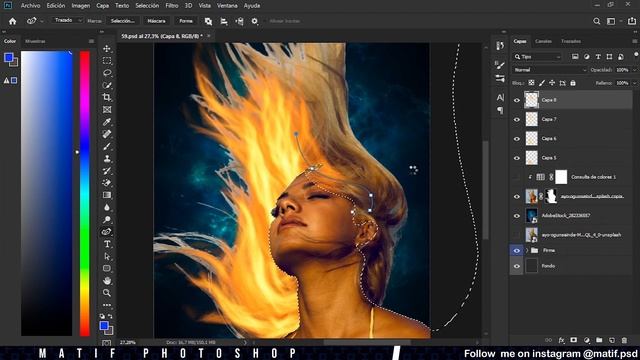Select the Hand tool

107,281
